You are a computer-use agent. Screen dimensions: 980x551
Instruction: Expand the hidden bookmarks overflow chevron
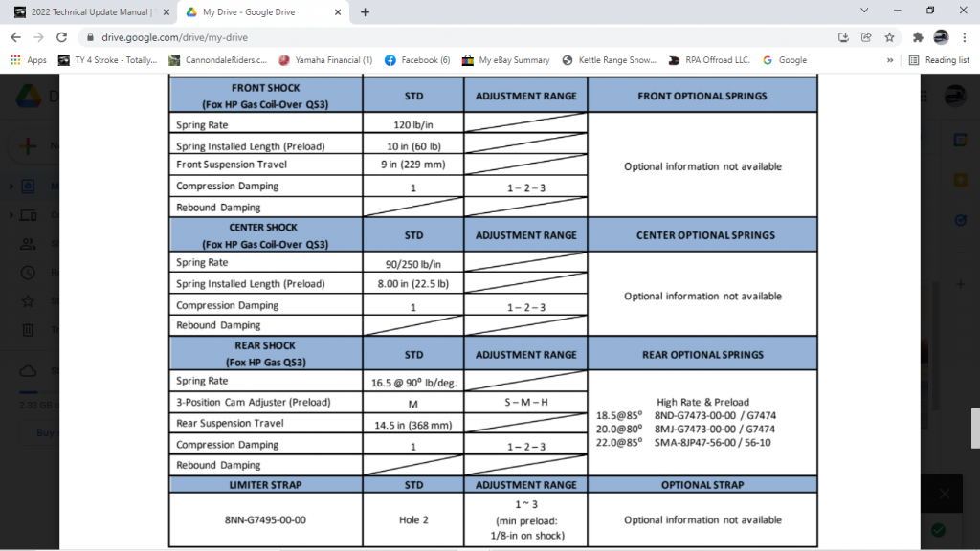[891, 59]
